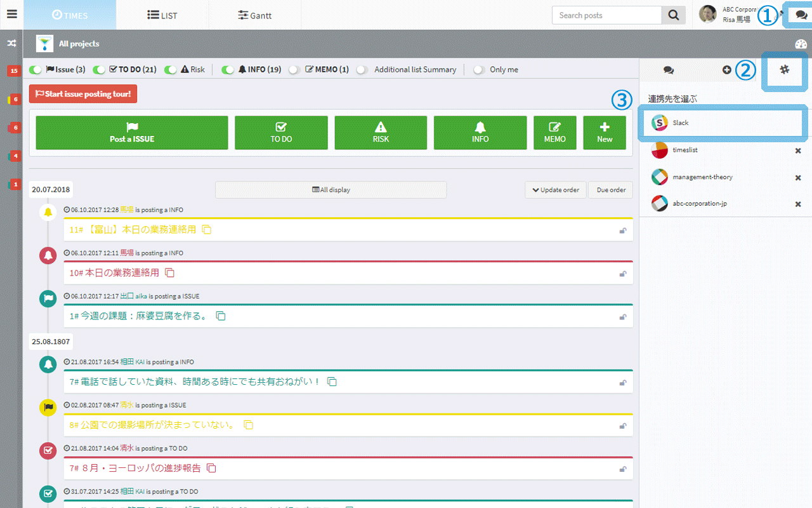
Task: Enable the Only me toggle
Action: tap(478, 70)
